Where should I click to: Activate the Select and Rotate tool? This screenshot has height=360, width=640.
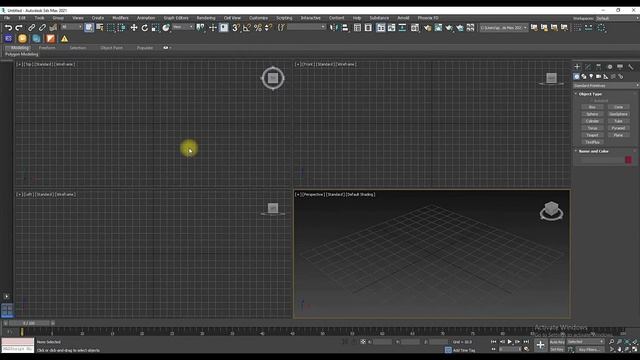pos(144,28)
